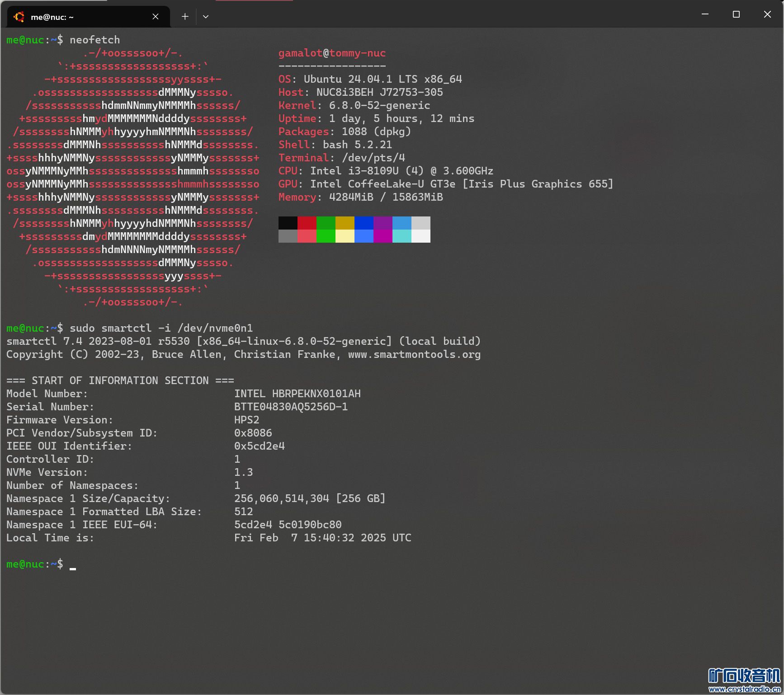The image size is (784, 695).
Task: Click the gamalot@tommy-nuc header text
Action: 332,53
